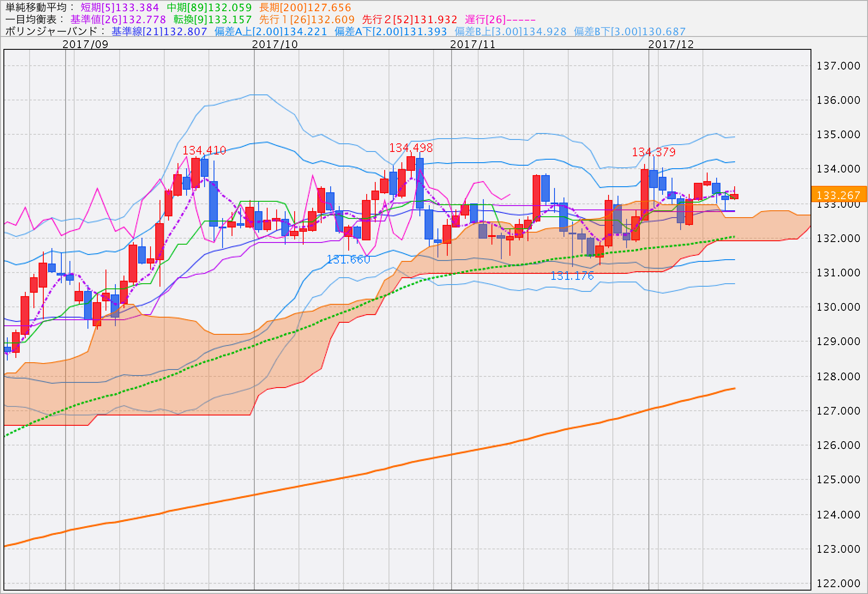Screen dimensions: 868x594
Task: Click the mid-term average label 中期[89]132.059
Action: click(x=209, y=7)
